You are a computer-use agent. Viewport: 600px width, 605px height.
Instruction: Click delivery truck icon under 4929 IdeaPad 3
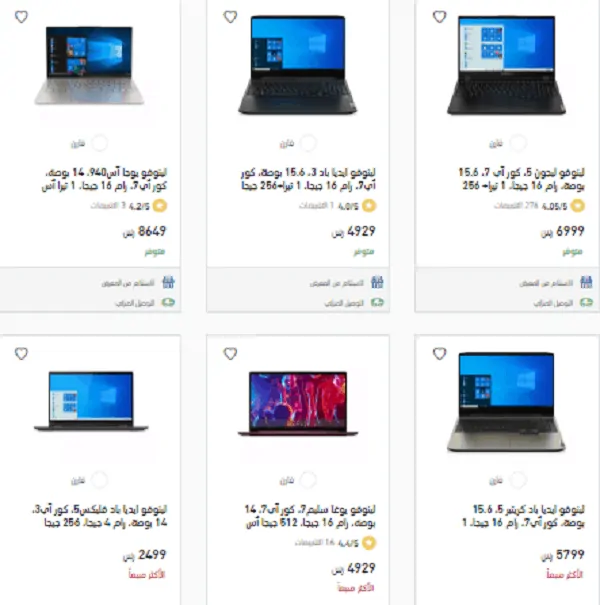[377, 302]
